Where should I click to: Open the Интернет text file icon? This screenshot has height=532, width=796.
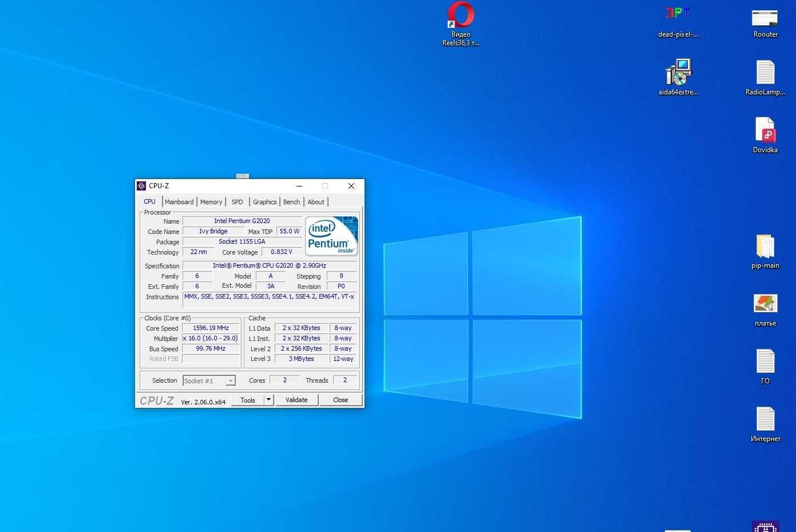tap(765, 419)
